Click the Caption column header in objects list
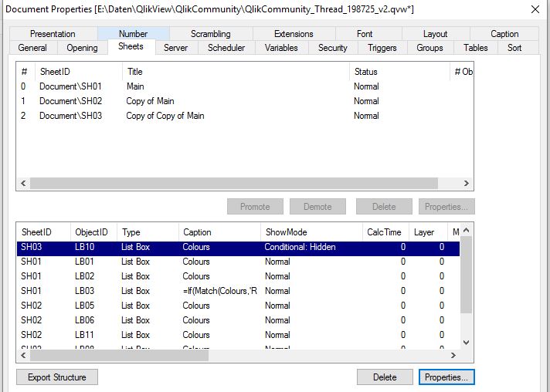The image size is (550, 392). (x=219, y=232)
